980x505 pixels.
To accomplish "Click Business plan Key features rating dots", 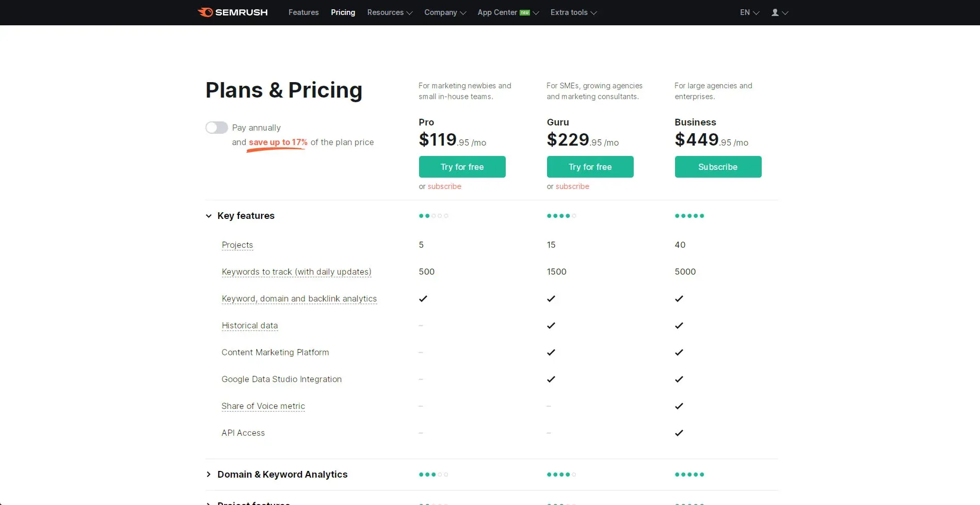I will click(x=689, y=216).
